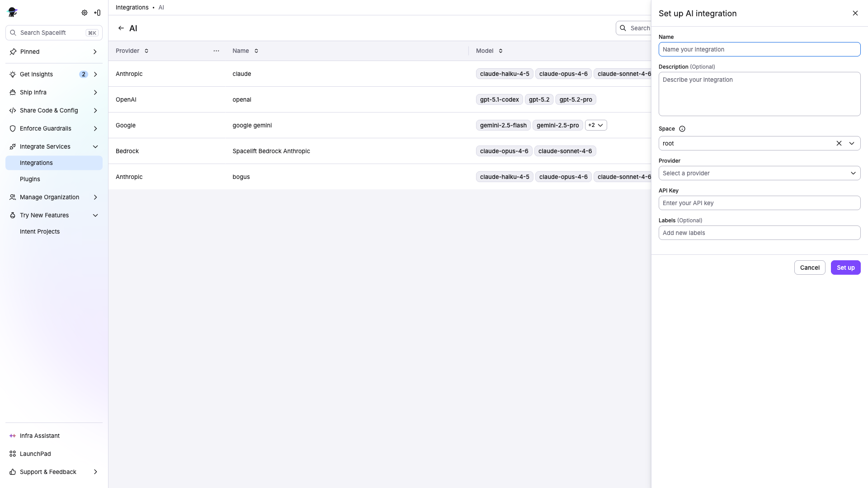This screenshot has height=488, width=868.
Task: Type in the Name your integration field
Action: 759,49
